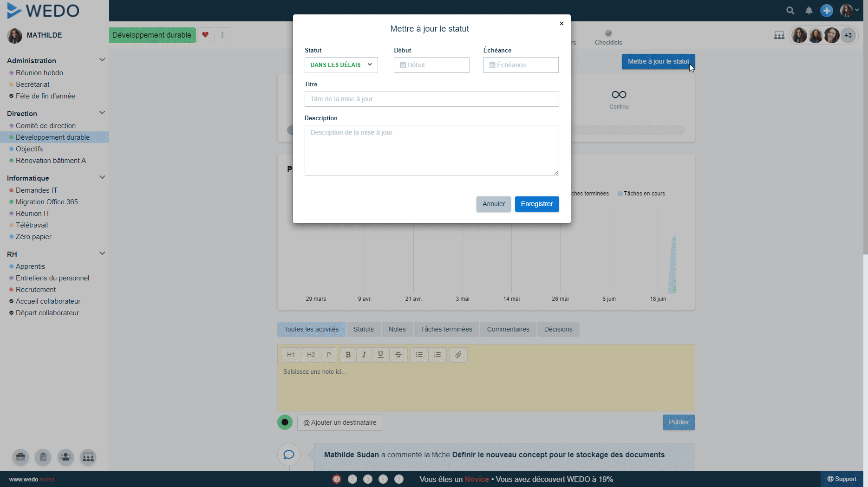This screenshot has width=868, height=487.
Task: Select the Tâches terminées tab
Action: (x=446, y=329)
